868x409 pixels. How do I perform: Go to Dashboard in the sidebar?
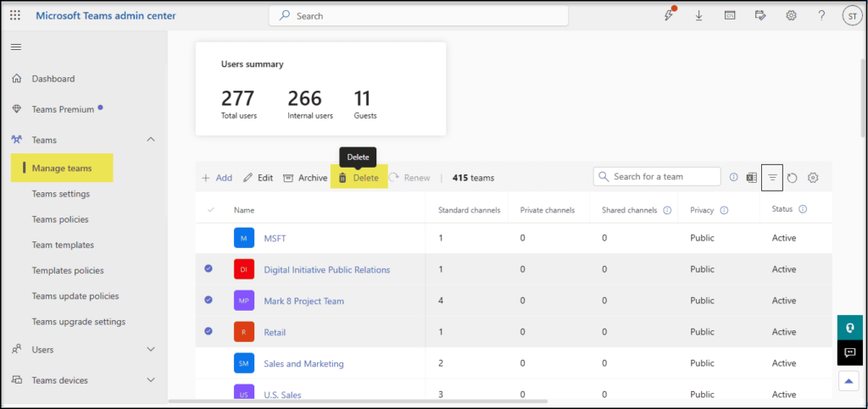[x=53, y=79]
